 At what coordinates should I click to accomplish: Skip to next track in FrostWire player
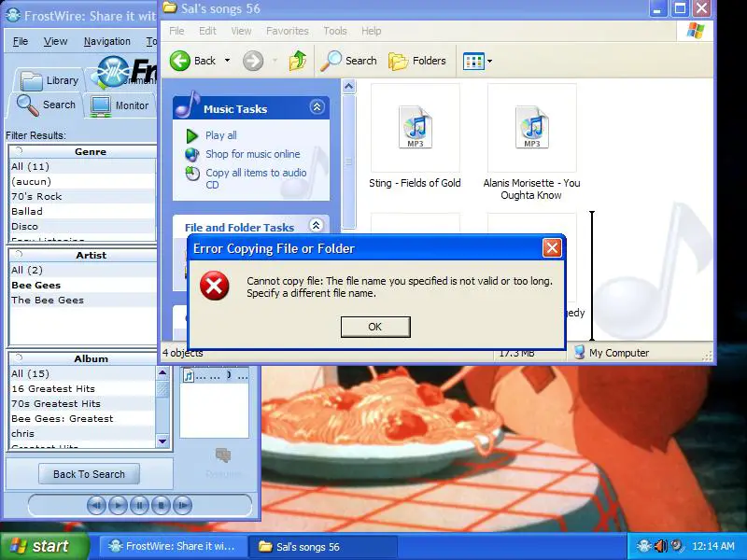click(183, 505)
